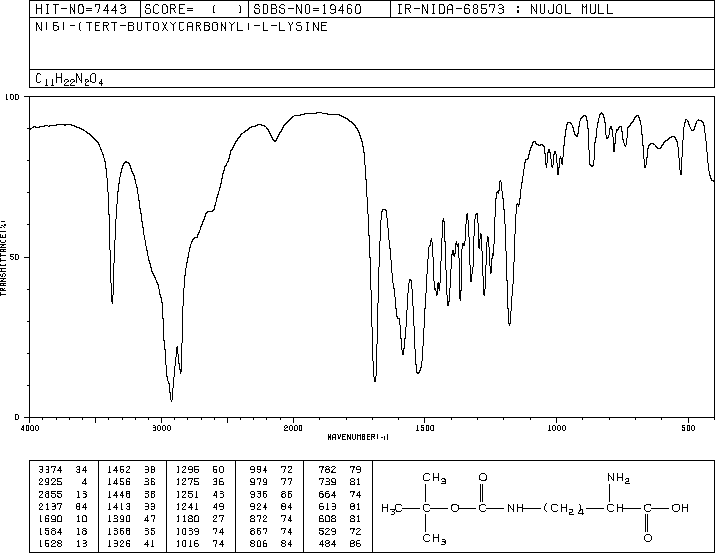
Task: Select peak table entry 1456
Action: click(131, 482)
